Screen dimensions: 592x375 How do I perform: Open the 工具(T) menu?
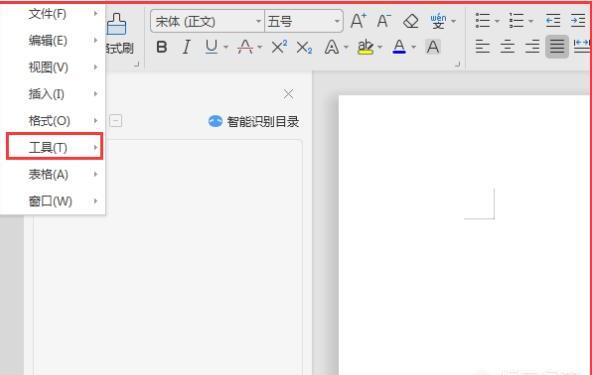click(54, 147)
